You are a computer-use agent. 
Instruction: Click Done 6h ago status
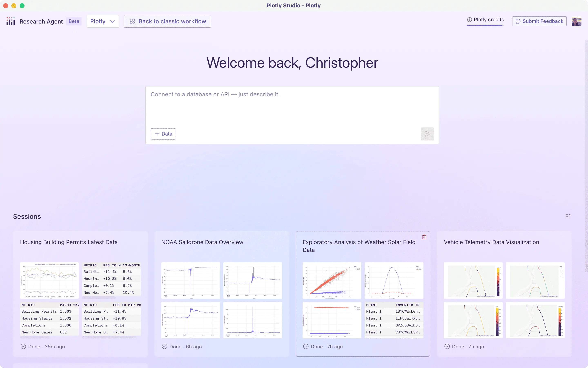point(182,347)
